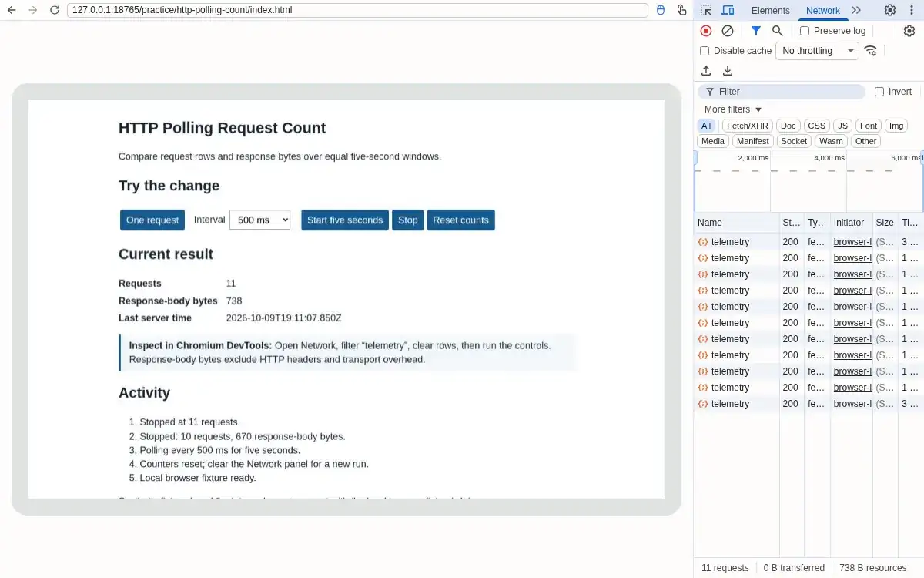924x578 pixels.
Task: Go back using browser back arrow
Action: [x=12, y=10]
